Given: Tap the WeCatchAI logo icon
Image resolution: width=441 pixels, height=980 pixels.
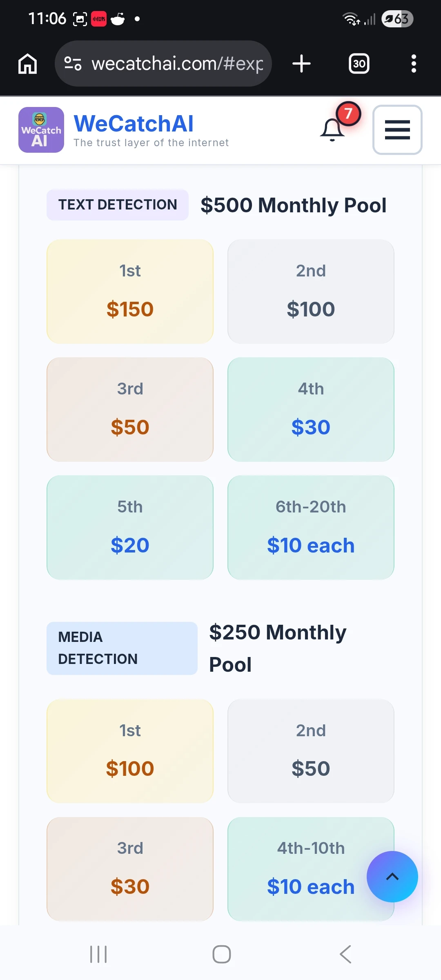Looking at the screenshot, I should click(41, 130).
